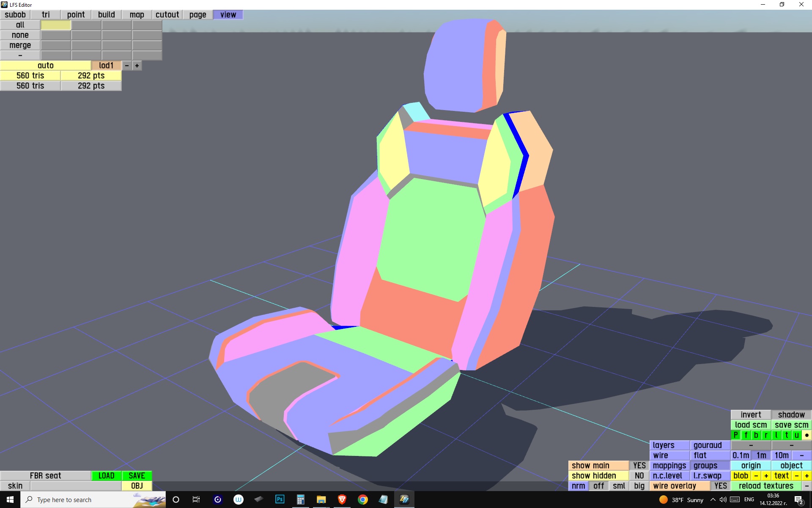Select the 10m grid size option
Viewport: 812px width, 508px height.
point(781,456)
